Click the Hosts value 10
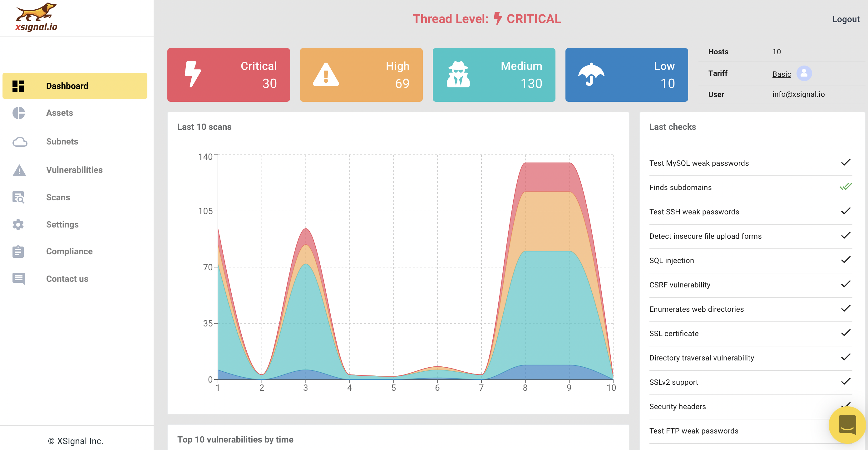This screenshot has width=868, height=450. [x=776, y=51]
